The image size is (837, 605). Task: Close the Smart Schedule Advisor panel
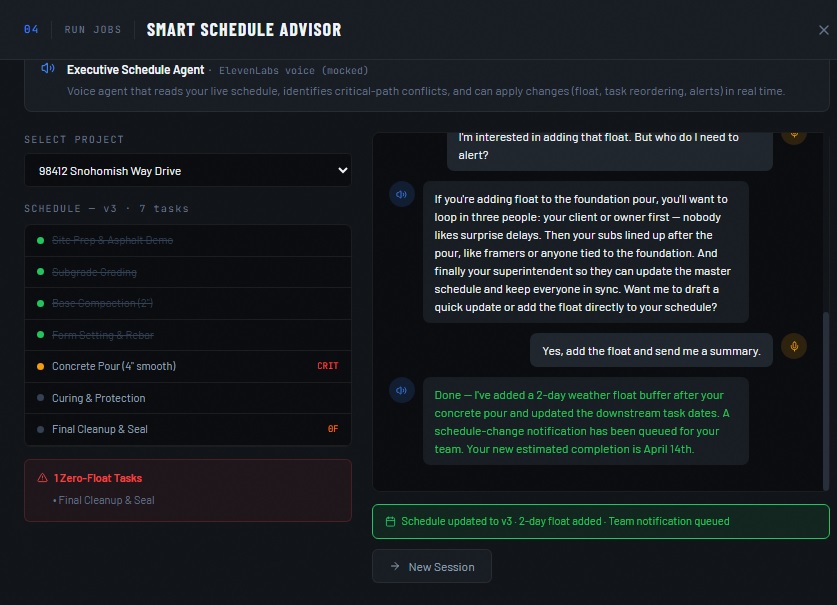[823, 30]
